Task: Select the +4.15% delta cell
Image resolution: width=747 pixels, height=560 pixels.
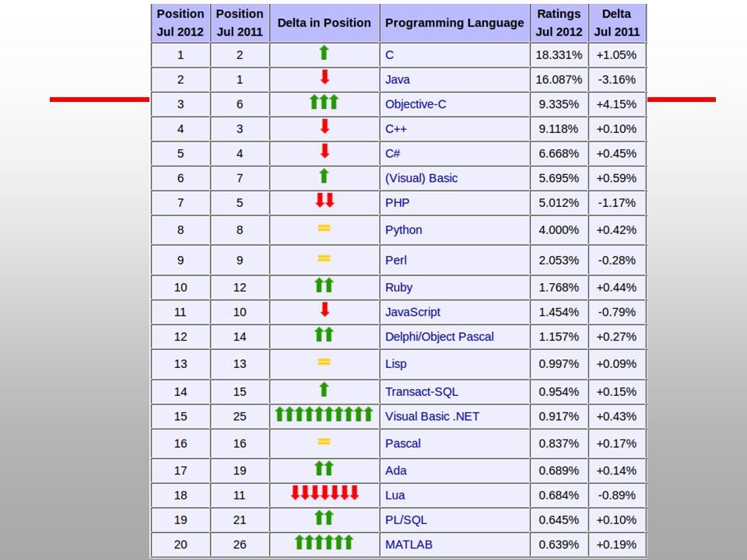Action: coord(617,104)
